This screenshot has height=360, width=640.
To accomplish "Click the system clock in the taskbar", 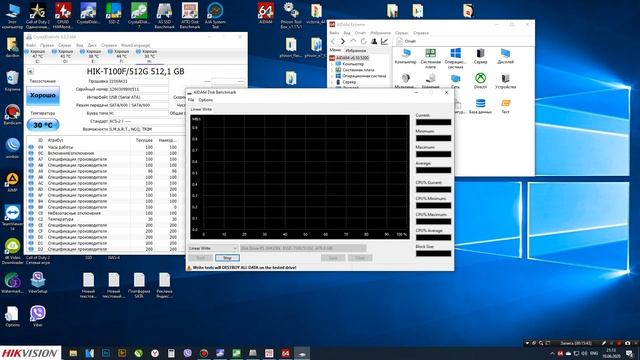I will click(611, 353).
